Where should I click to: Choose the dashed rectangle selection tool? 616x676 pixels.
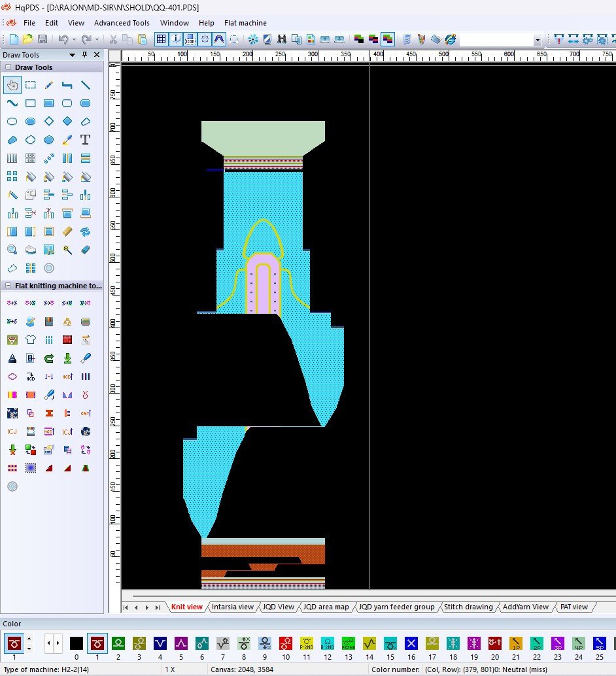coord(30,85)
